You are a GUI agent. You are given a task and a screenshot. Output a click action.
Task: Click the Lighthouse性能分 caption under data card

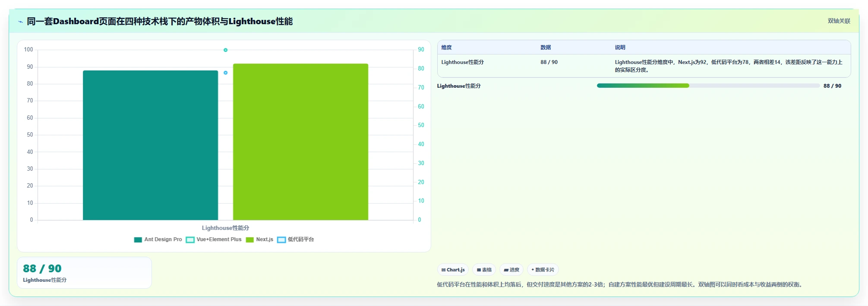(x=45, y=280)
